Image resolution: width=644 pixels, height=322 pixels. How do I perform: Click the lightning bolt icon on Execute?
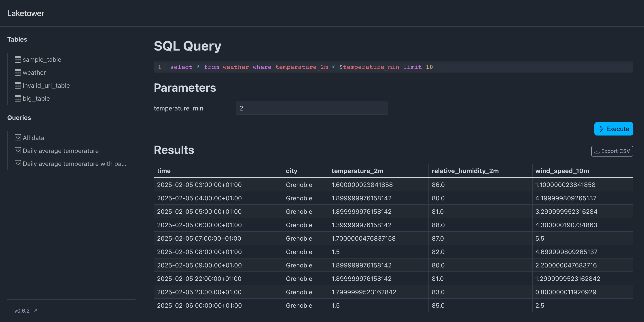[601, 129]
